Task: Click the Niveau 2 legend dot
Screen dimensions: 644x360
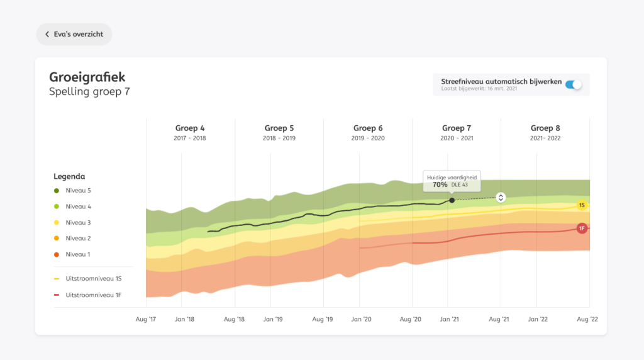Action: [57, 239]
